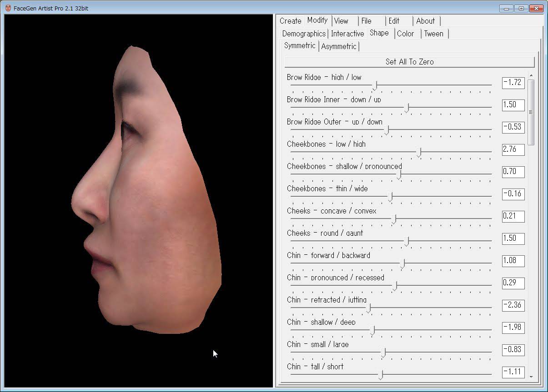Click the Chin forward/backward value field 1.08
Viewport: 548px width, 392px height.
[513, 261]
